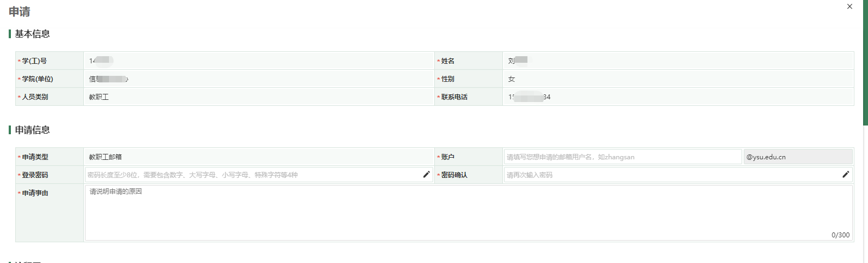The height and width of the screenshot is (263, 868).
Task: Focus the 账户 email username input
Action: 622,157
